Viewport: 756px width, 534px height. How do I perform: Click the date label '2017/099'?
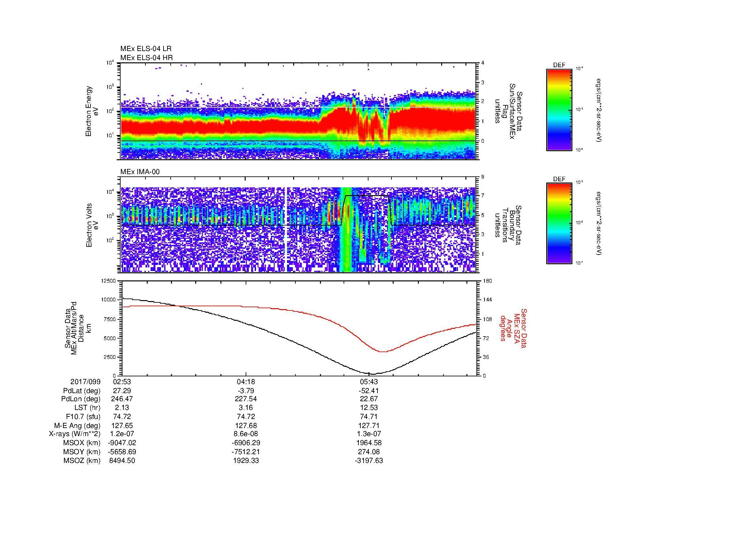(85, 382)
